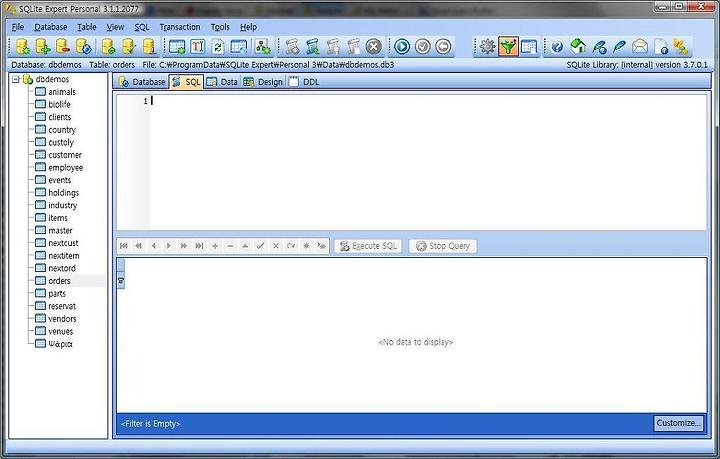Screen dimensions: 720x459
Task: Click the first-record navigator button
Action: click(x=124, y=246)
